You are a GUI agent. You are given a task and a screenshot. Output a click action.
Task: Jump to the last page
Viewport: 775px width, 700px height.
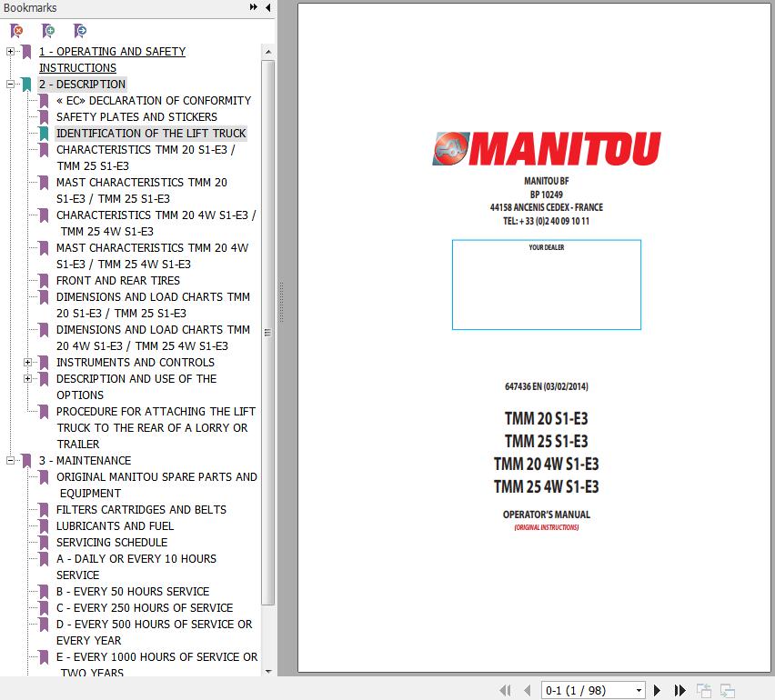click(680, 690)
